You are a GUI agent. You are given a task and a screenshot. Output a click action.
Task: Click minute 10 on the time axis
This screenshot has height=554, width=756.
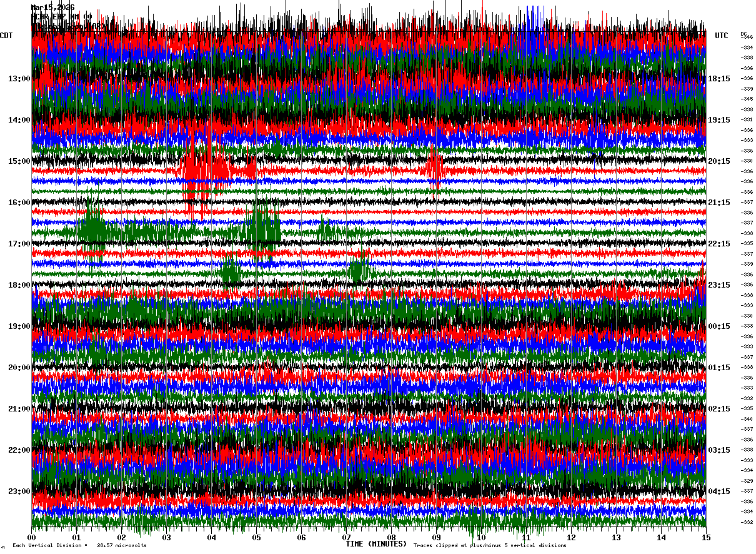tap(481, 538)
